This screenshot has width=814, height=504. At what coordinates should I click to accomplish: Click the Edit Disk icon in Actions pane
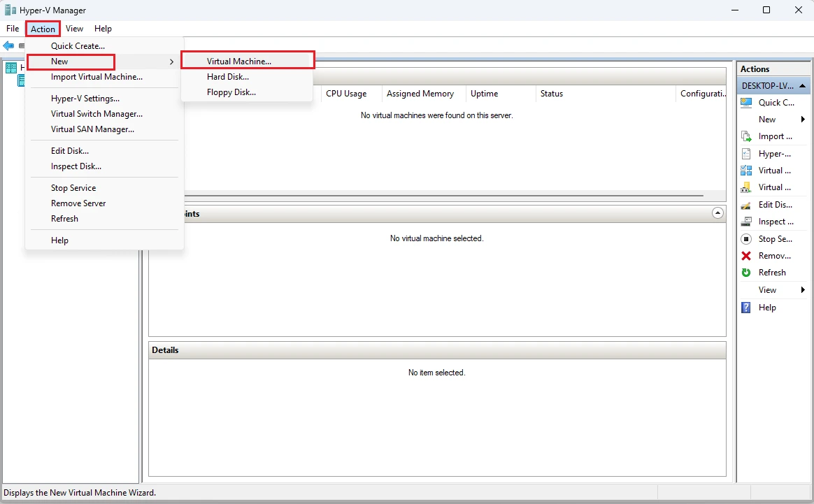746,205
